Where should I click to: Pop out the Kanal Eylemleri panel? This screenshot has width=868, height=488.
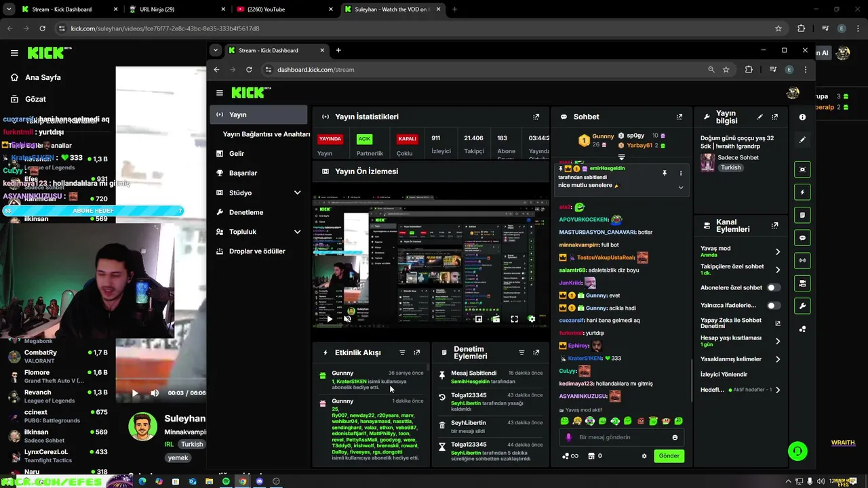[774, 225]
